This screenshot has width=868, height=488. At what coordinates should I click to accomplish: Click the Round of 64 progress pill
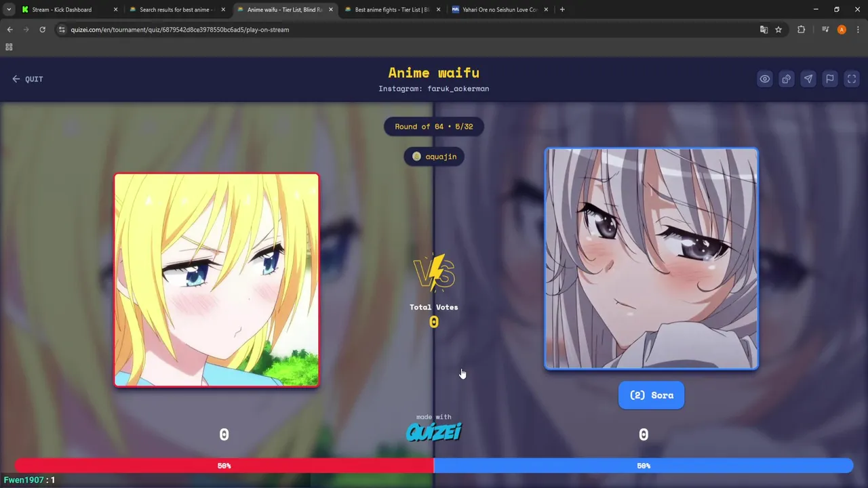point(434,126)
